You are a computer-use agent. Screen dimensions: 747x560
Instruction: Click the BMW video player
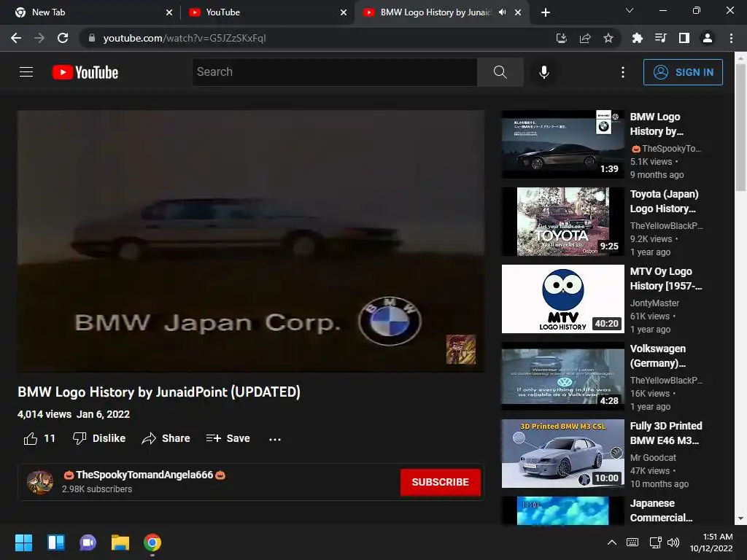pyautogui.click(x=251, y=241)
